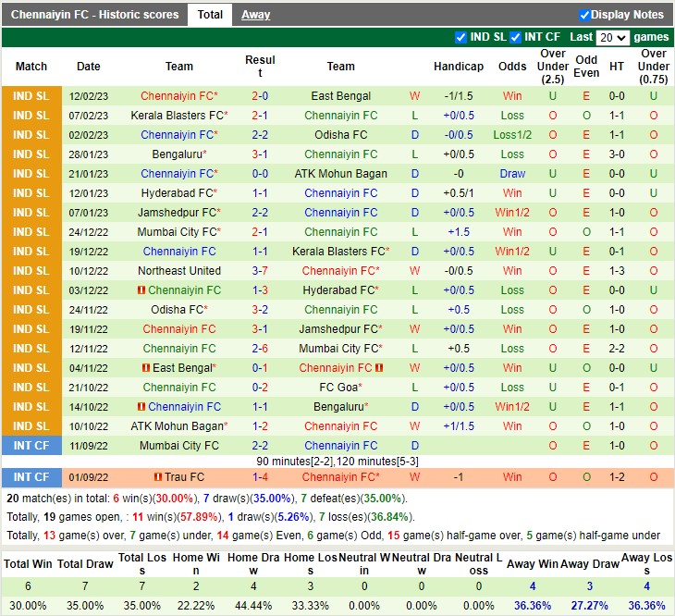The width and height of the screenshot is (675, 616).
Task: Click the 1-4 result for Trau FC match
Action: coord(260,477)
